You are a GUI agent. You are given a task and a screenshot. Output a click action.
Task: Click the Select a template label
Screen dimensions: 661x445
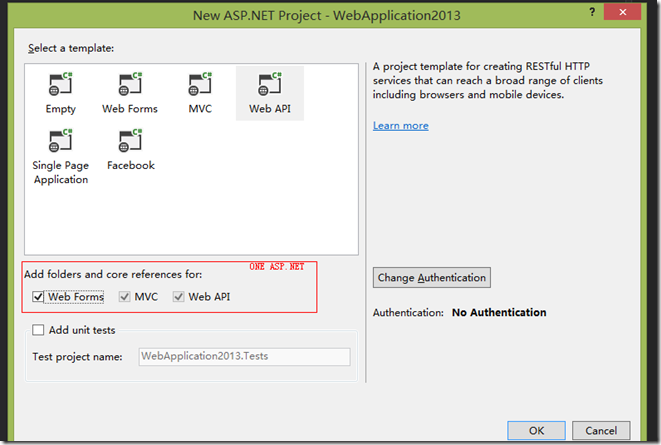pyautogui.click(x=71, y=48)
